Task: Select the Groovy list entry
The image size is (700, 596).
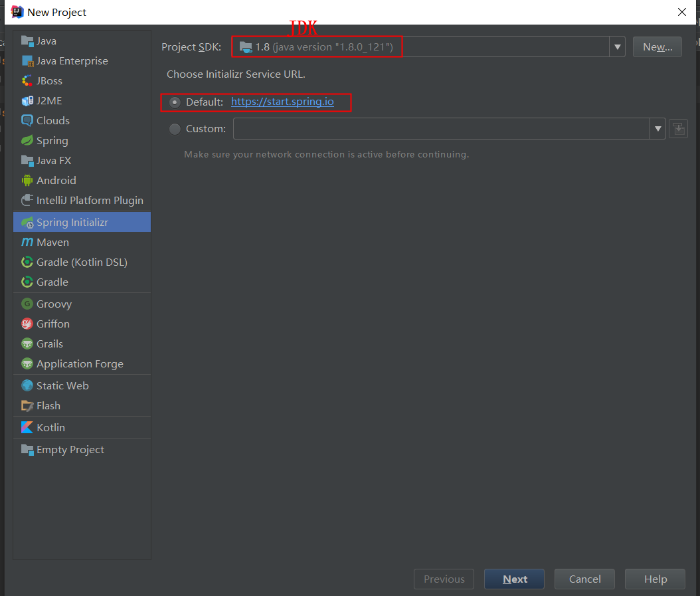Action: tap(82, 304)
